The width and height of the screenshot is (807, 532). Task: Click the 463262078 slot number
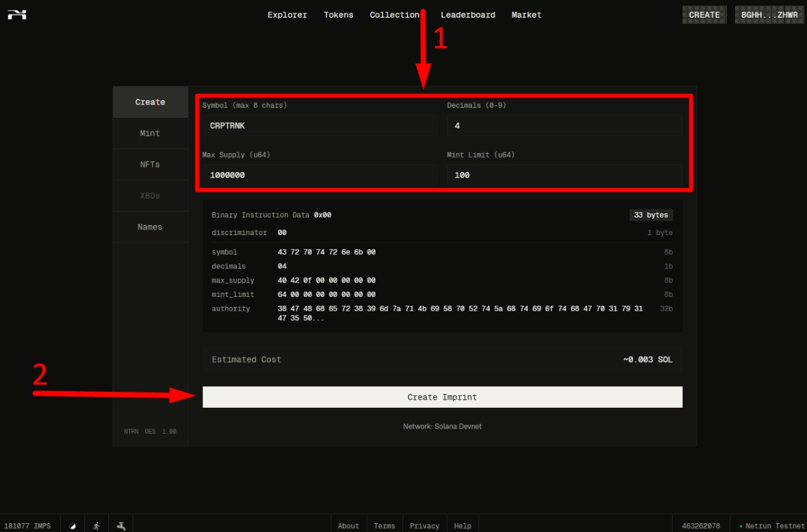click(701, 526)
